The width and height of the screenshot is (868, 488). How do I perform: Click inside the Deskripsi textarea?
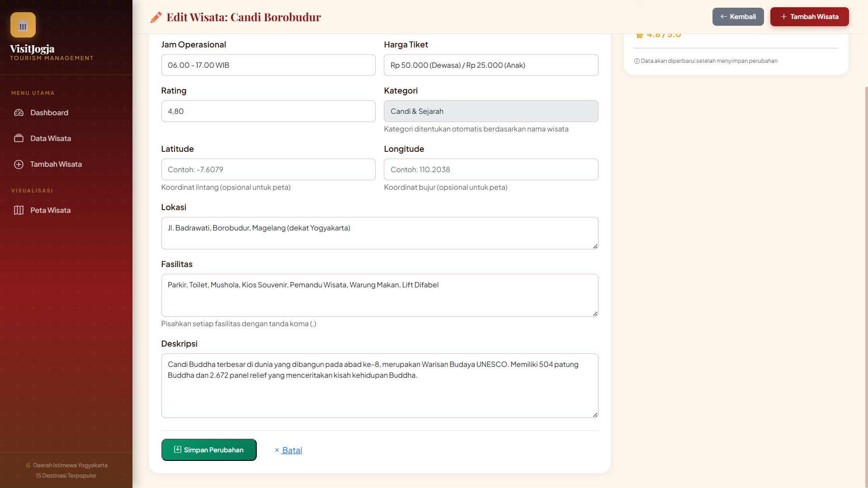(x=380, y=386)
